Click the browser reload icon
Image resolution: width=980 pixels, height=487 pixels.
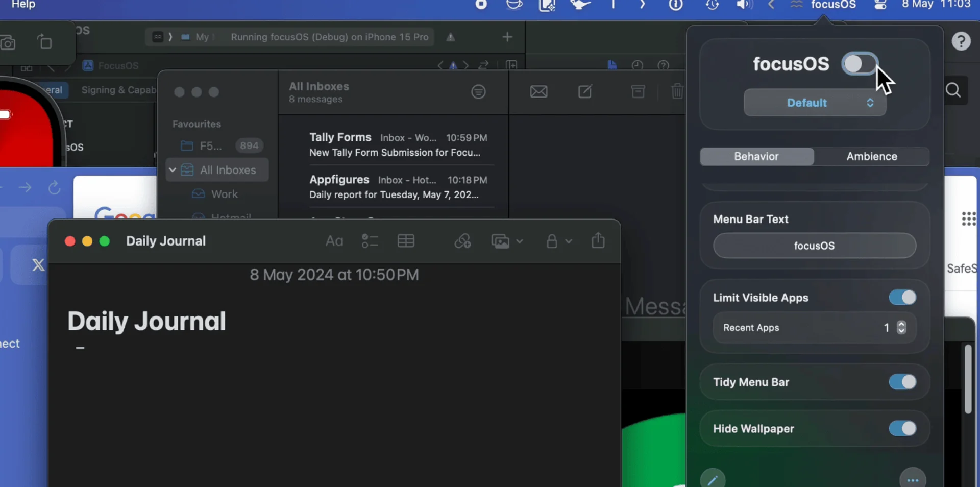pos(55,188)
